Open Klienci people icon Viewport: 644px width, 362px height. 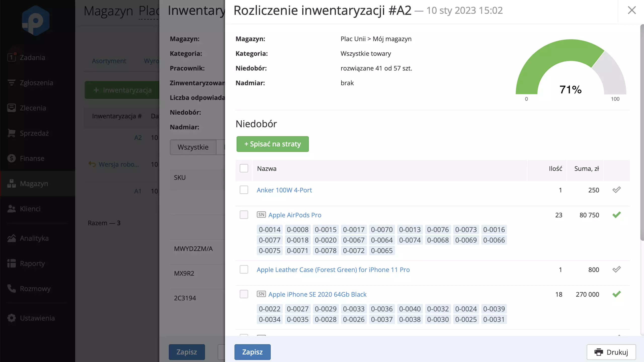(x=12, y=209)
